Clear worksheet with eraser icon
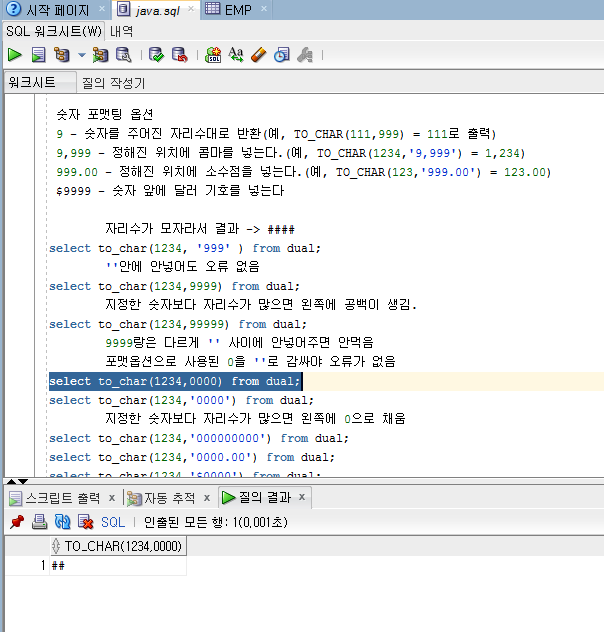 coord(259,55)
